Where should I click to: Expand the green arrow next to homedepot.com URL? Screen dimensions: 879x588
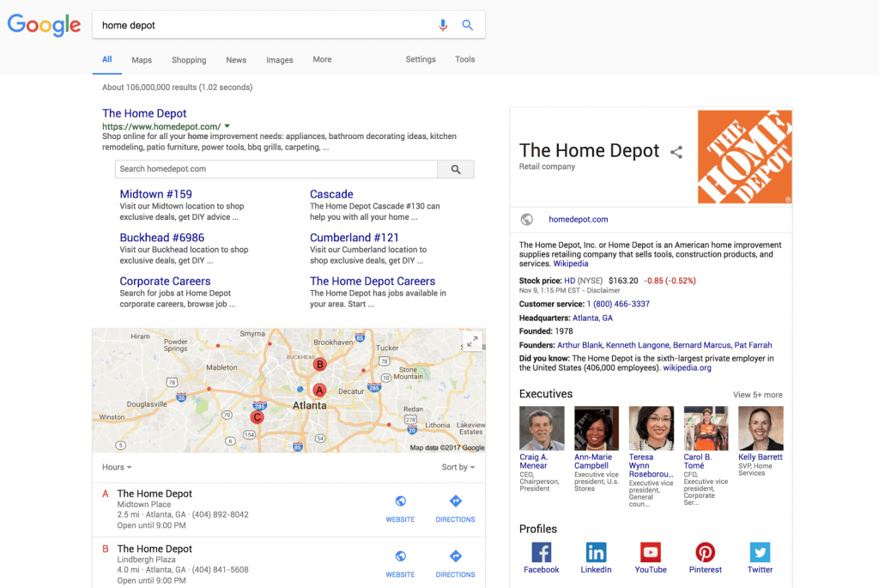pos(227,126)
